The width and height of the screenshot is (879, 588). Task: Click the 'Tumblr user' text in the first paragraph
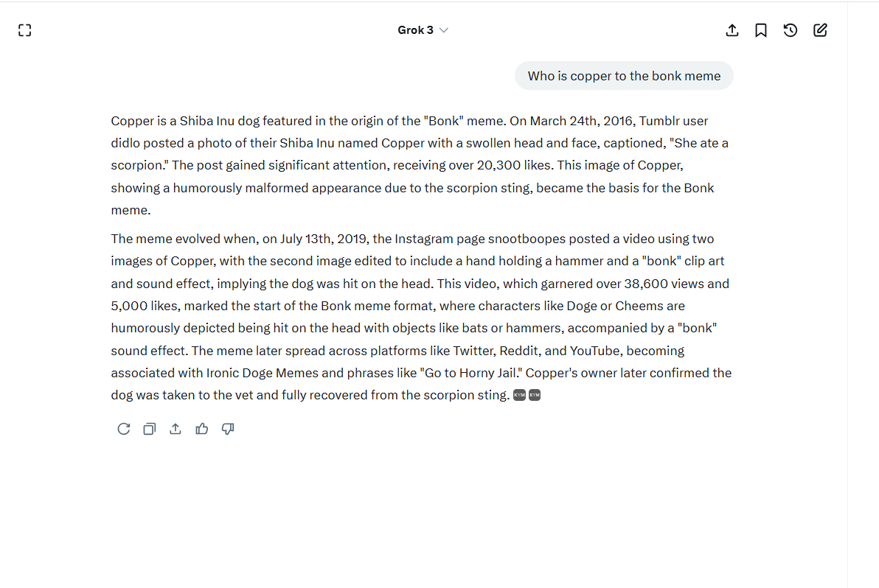coord(673,121)
